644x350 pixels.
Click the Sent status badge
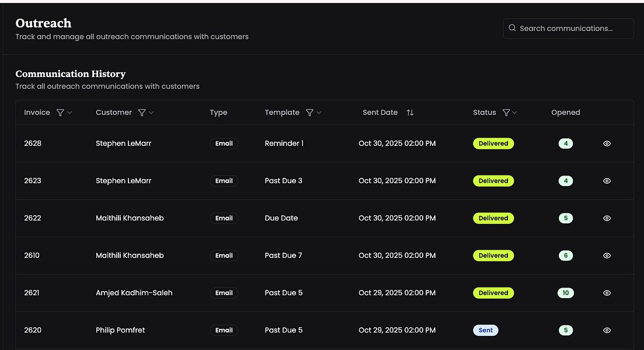(485, 330)
